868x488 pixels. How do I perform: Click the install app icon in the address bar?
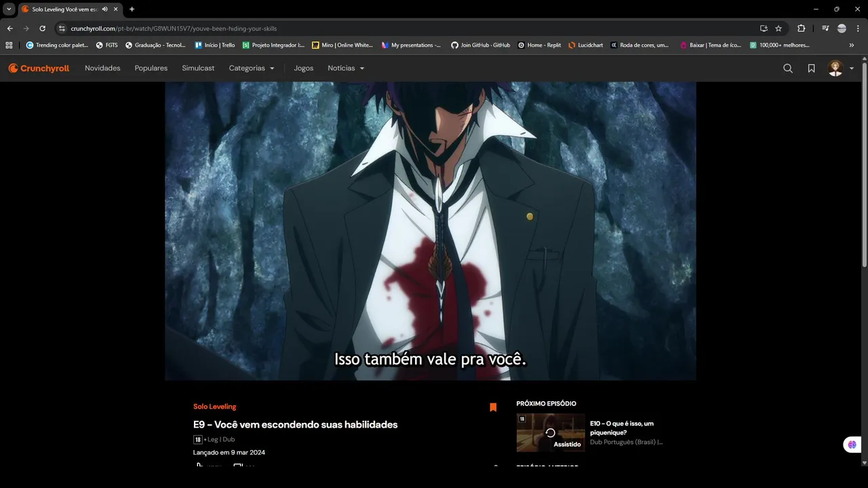tap(764, 28)
